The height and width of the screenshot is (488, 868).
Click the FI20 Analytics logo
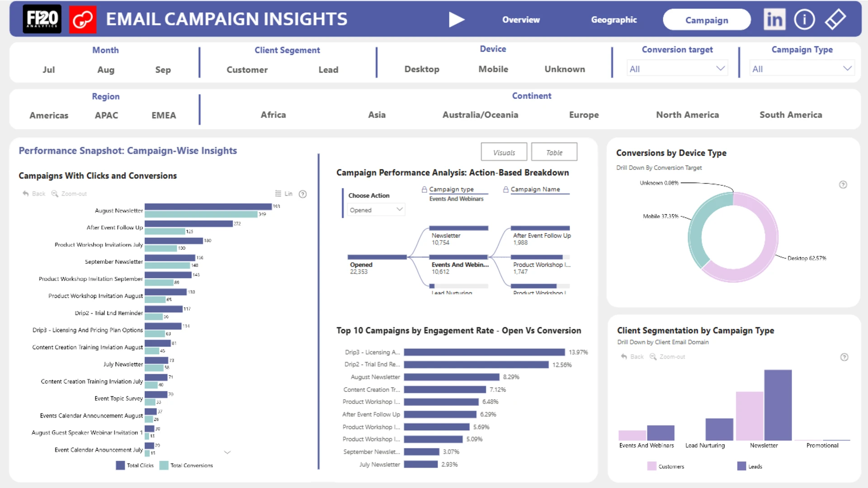pos(42,19)
